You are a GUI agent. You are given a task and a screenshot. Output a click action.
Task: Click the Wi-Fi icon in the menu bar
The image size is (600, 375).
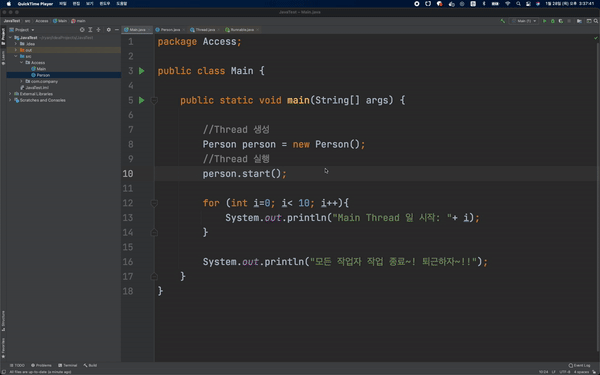click(508, 4)
